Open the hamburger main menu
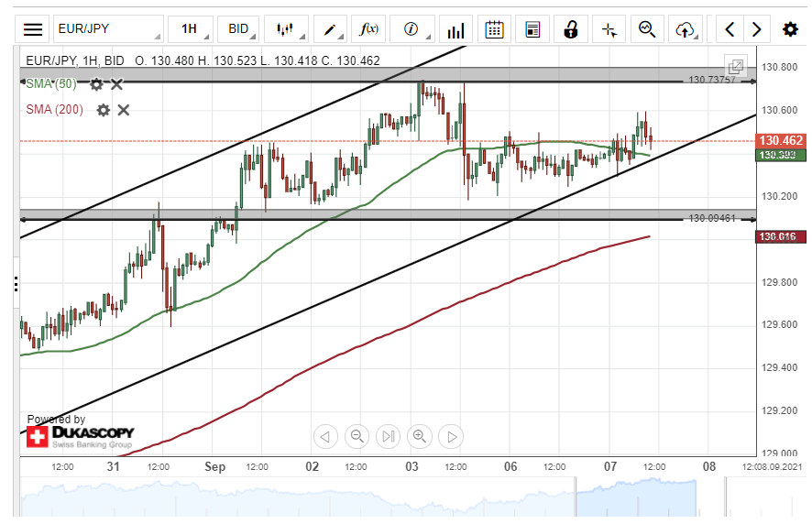 pos(33,29)
